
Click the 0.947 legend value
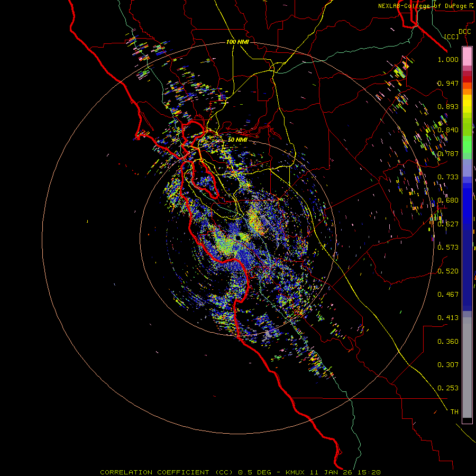(x=448, y=83)
